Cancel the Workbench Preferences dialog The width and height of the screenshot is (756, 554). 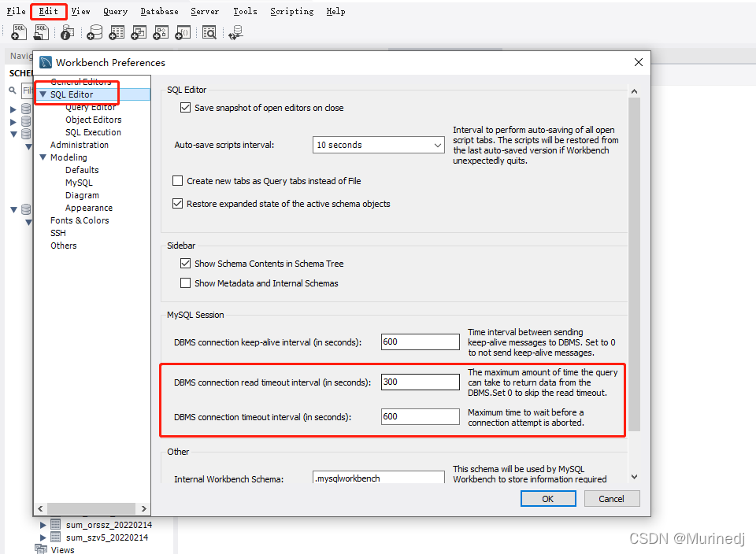click(612, 498)
